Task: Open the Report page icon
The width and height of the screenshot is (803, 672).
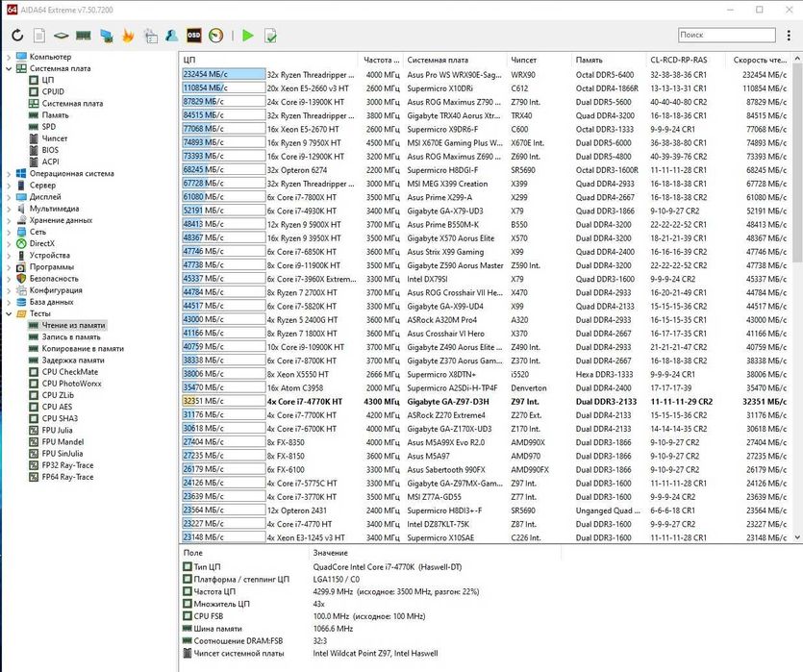Action: [39, 36]
